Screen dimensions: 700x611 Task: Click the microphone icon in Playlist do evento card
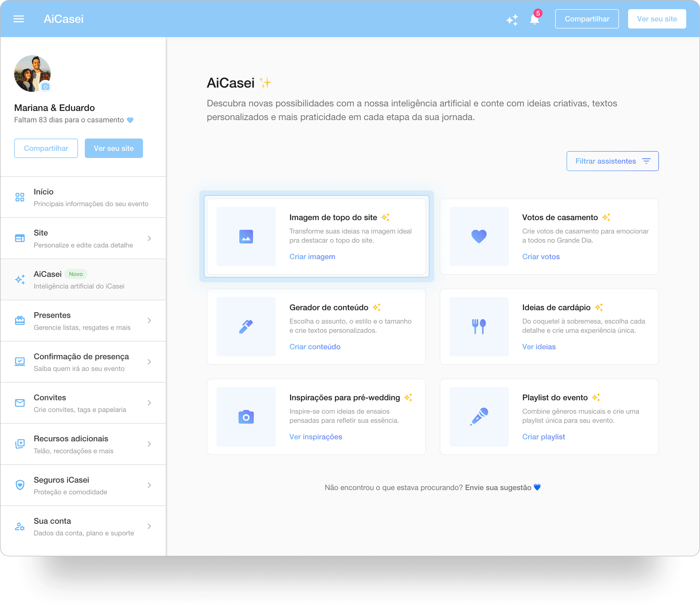(479, 417)
